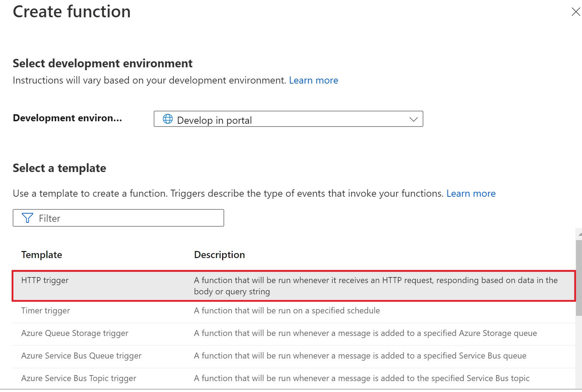Open the Develop in portal combo box

288,120
